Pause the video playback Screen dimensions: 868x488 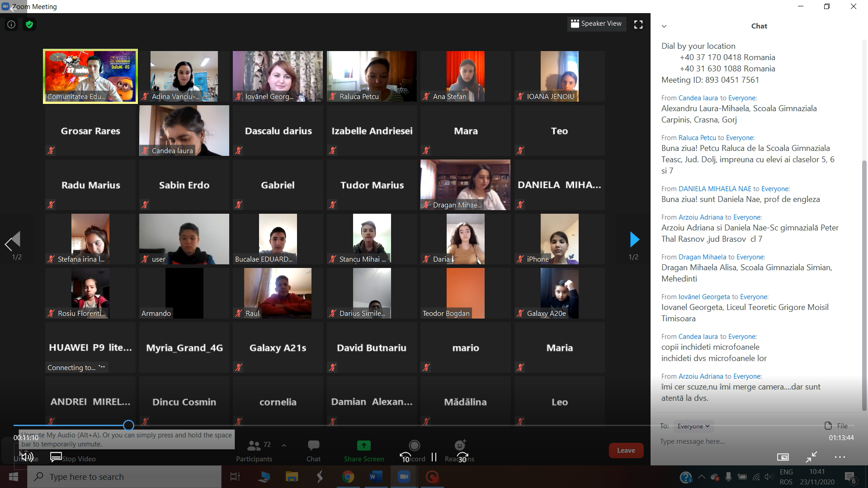pyautogui.click(x=434, y=457)
